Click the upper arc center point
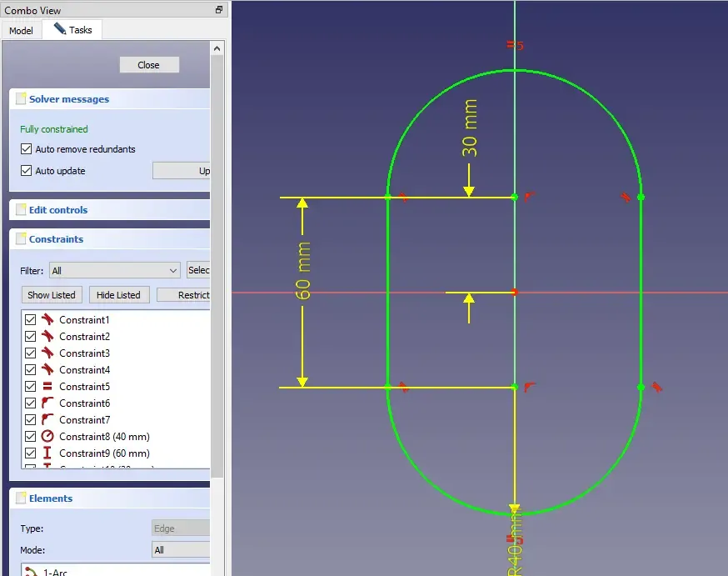 pos(515,197)
